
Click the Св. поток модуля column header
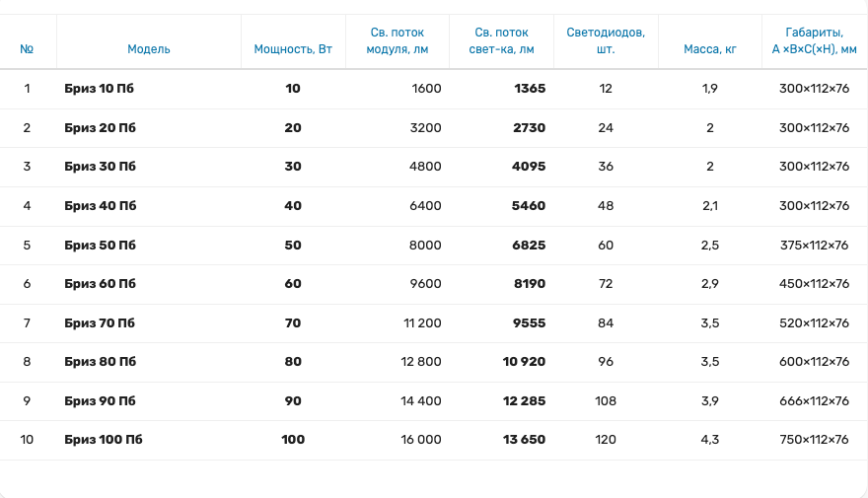[x=397, y=40]
